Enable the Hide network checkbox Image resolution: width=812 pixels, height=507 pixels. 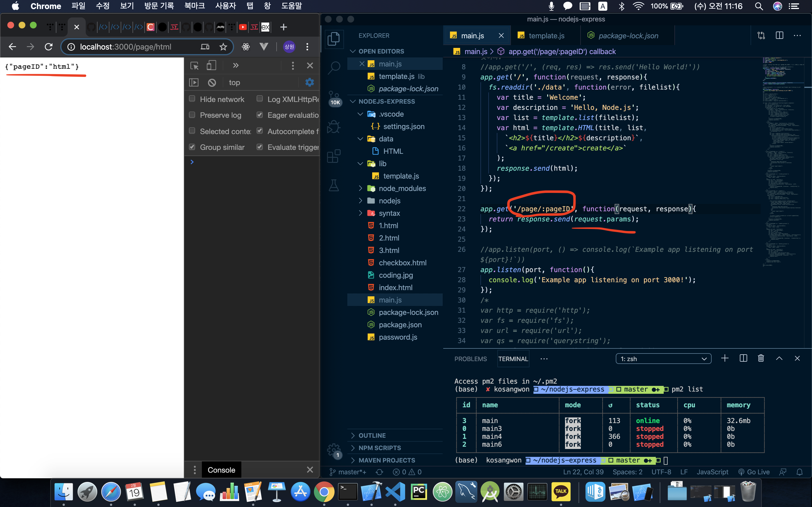[x=192, y=99]
